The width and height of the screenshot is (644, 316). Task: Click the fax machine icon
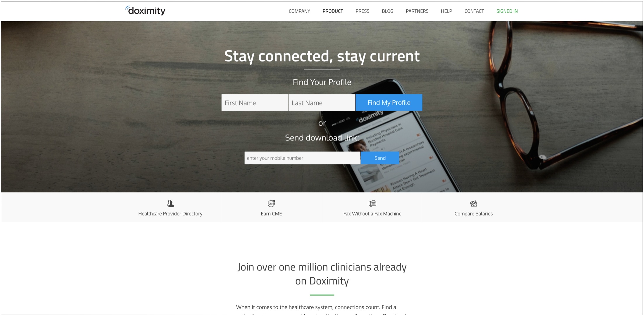372,203
